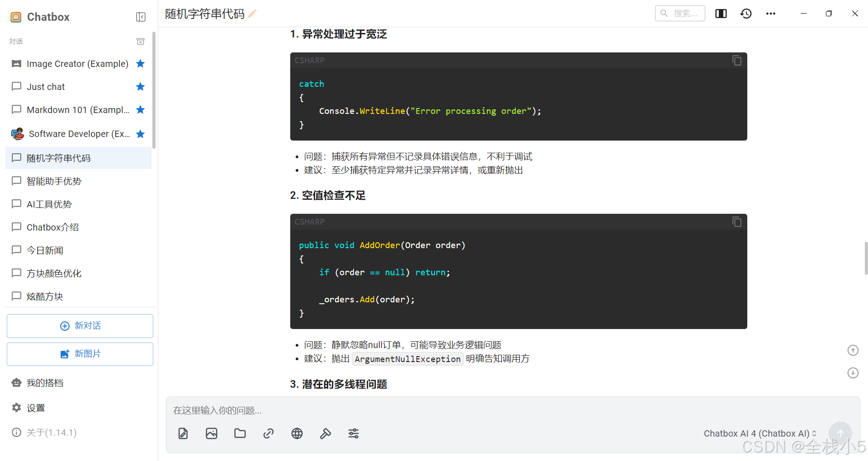This screenshot has width=868, height=461.
Task: Open the conversation history clock icon
Action: (x=746, y=14)
